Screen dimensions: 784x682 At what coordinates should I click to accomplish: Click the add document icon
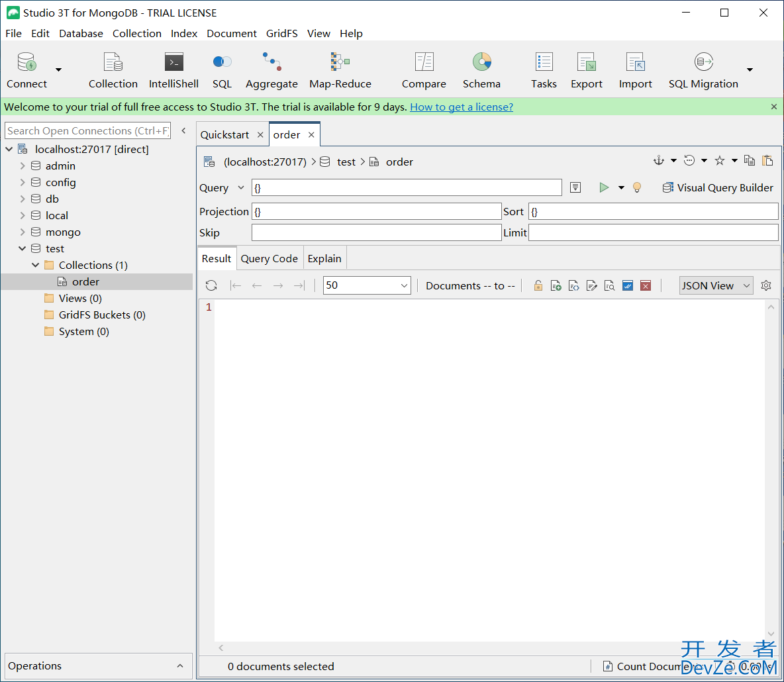(556, 285)
